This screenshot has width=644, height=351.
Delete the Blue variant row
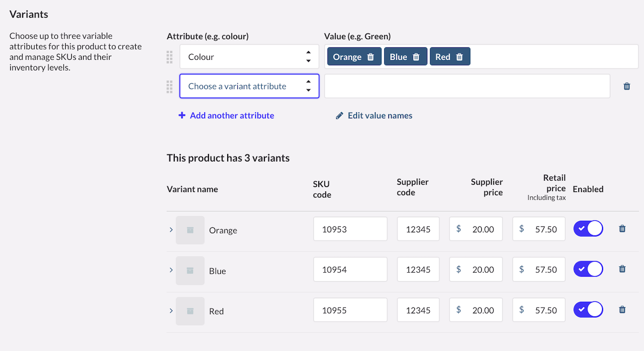coord(622,269)
